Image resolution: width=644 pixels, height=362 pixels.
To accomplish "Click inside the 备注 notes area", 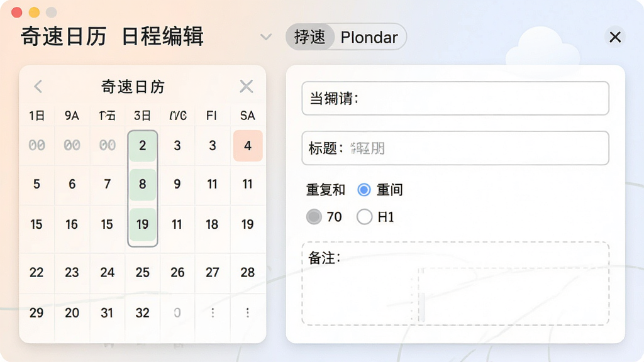I will click(x=455, y=283).
